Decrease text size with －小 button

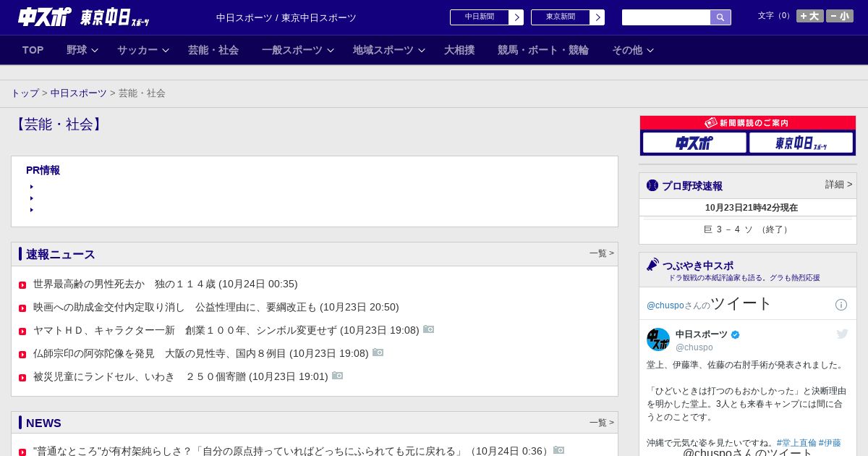click(840, 16)
